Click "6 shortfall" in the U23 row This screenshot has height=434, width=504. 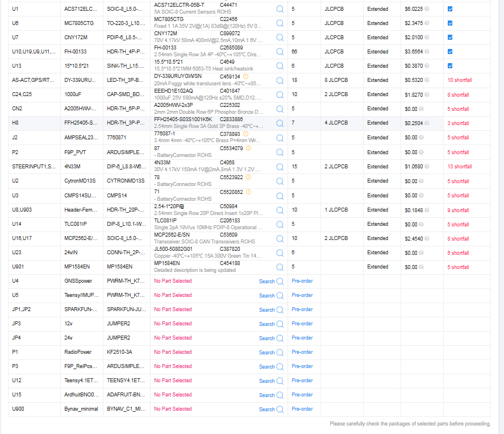pos(459,253)
